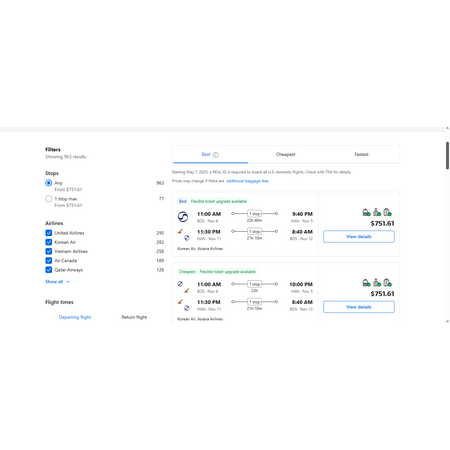This screenshot has width=450, height=450.
Task: Switch to the Cheapest sorting tab
Action: click(x=286, y=154)
